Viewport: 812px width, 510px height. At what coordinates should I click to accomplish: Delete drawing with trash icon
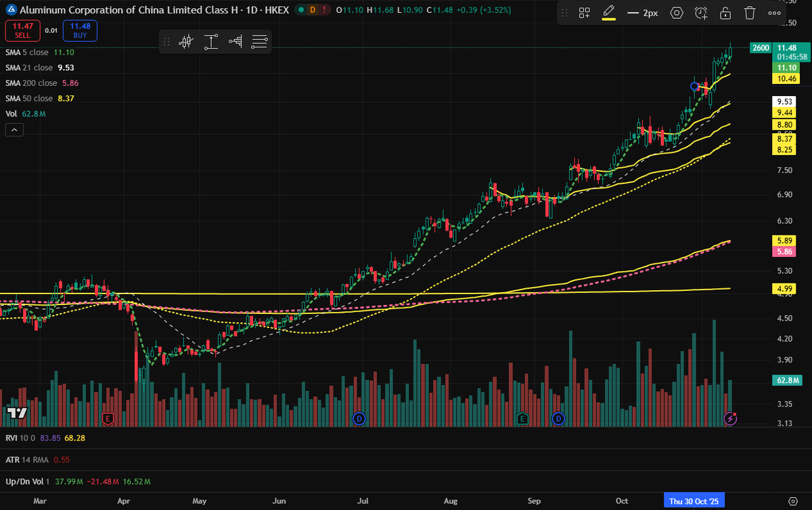749,13
